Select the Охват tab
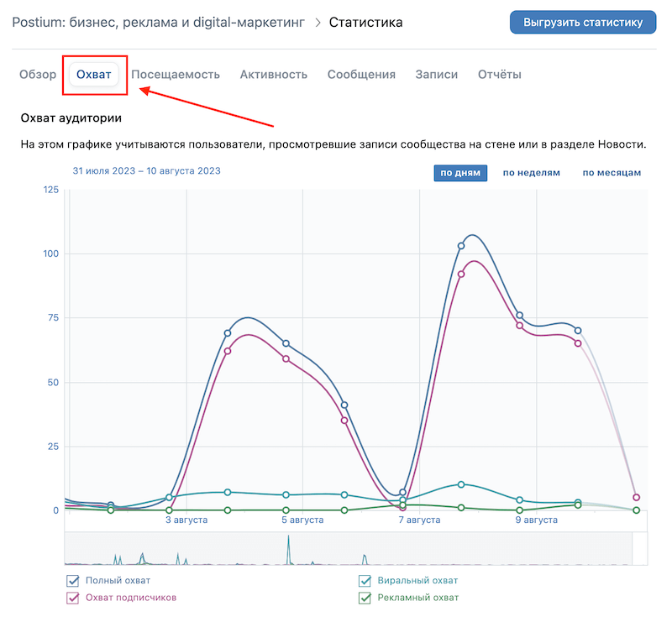This screenshot has height=622, width=672. tap(94, 75)
